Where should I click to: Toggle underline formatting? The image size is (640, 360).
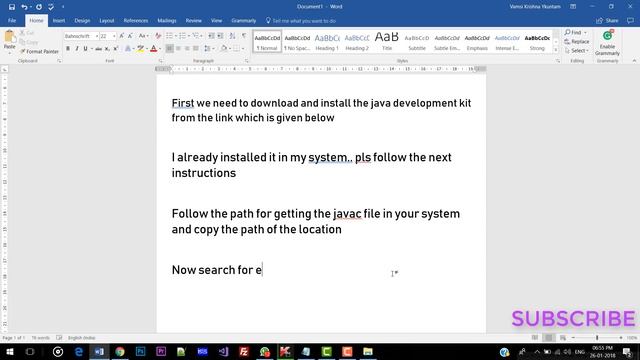(85, 49)
